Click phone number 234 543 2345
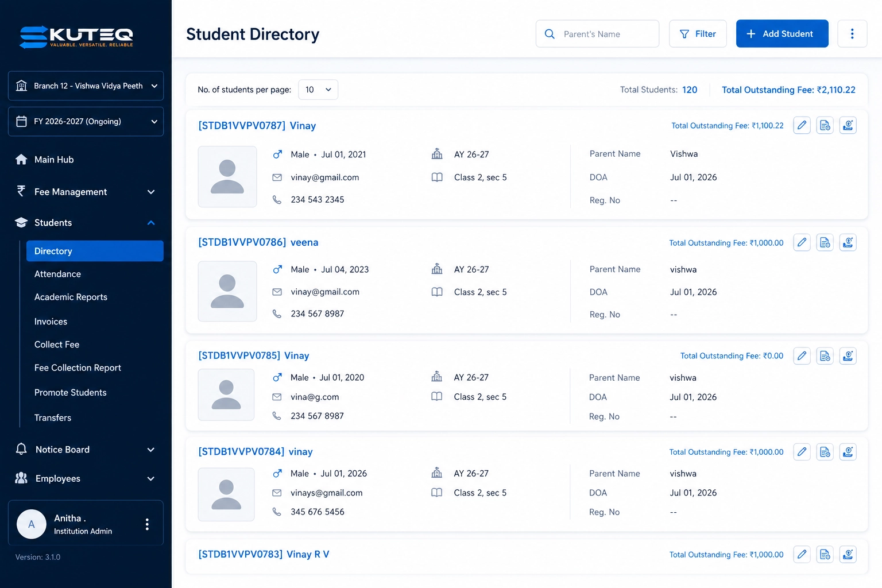 [318, 200]
